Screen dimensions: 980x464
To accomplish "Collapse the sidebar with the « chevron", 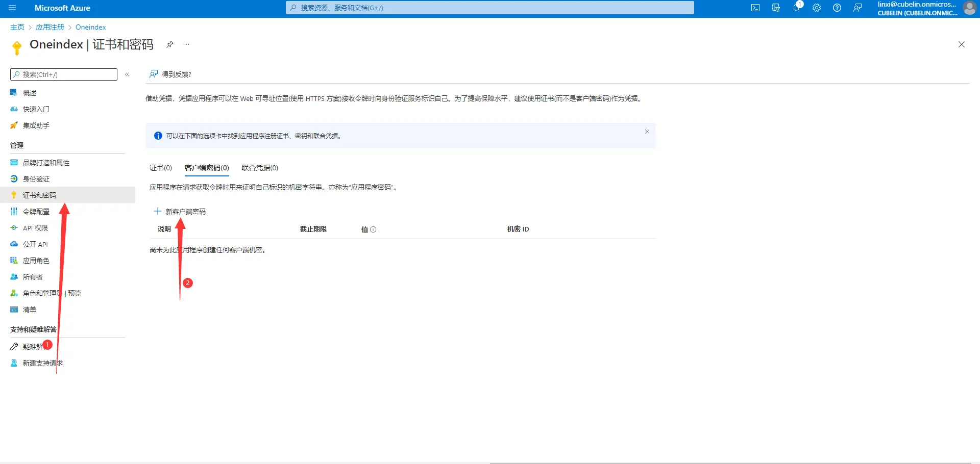I will point(127,74).
